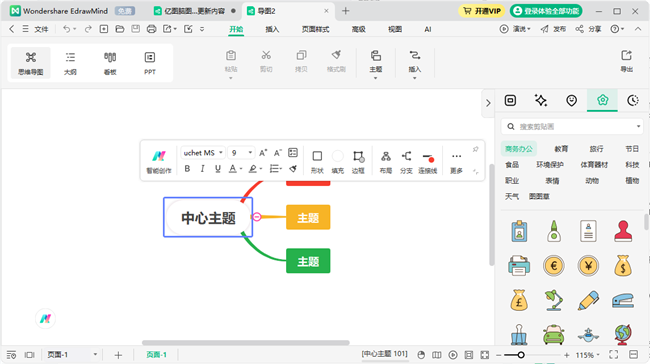Click the login (登录体验全部功能) button

(x=546, y=11)
